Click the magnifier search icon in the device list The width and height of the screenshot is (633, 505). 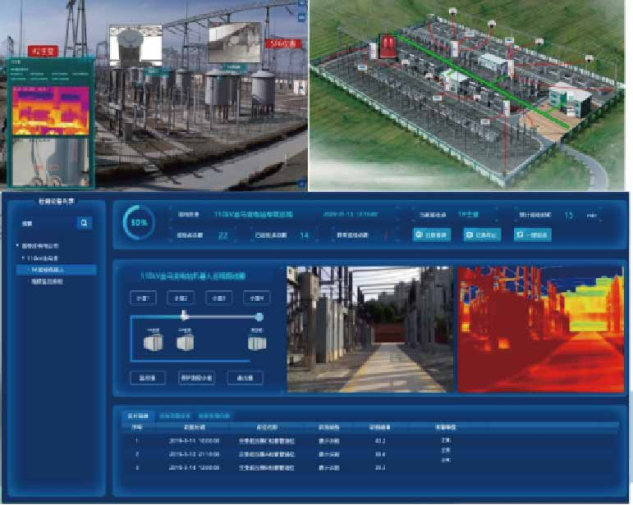85,223
